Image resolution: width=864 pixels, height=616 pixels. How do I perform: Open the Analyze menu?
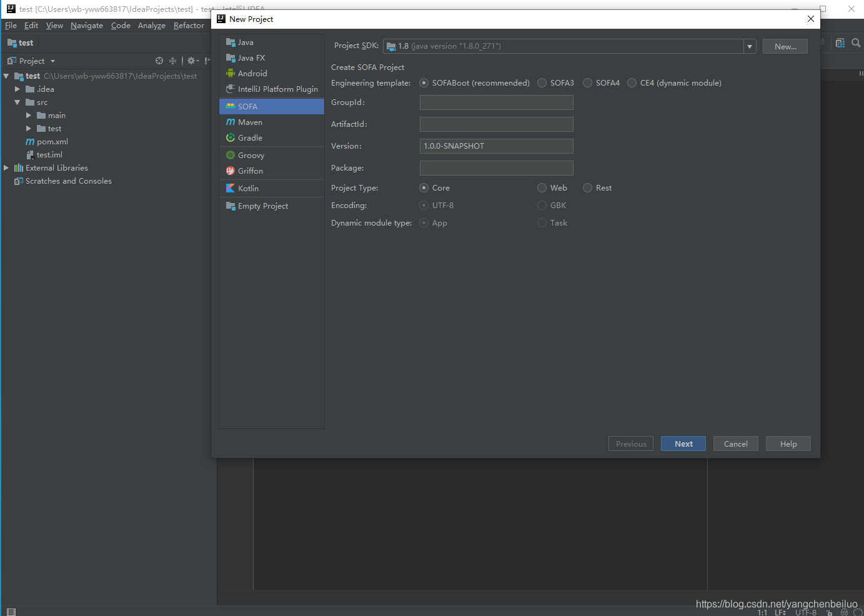152,26
